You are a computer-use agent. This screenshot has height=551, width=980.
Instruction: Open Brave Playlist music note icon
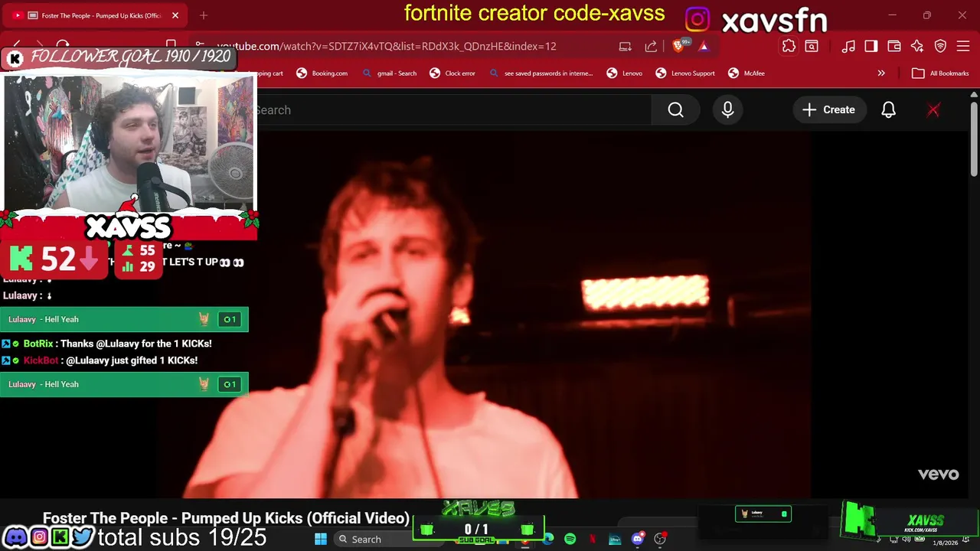(x=848, y=46)
